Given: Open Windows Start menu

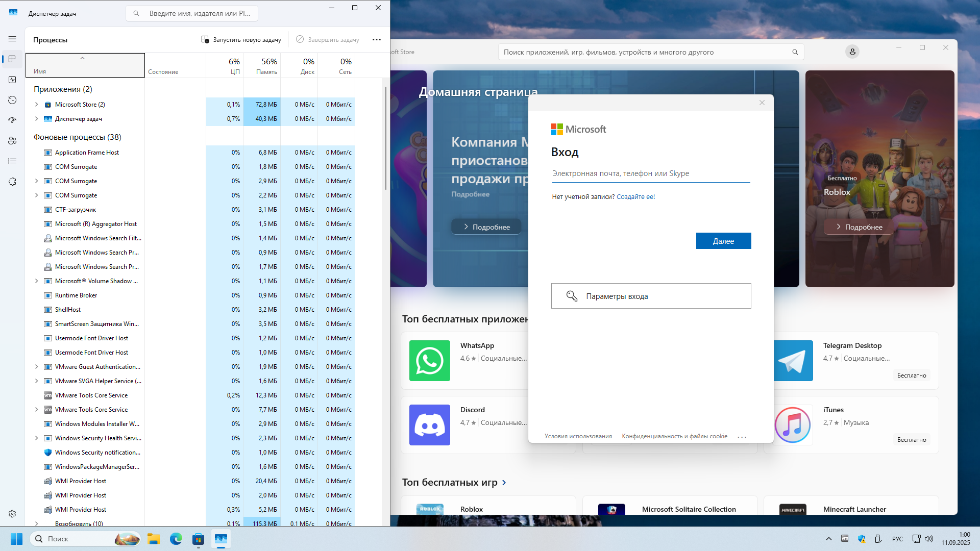Looking at the screenshot, I should pyautogui.click(x=16, y=539).
